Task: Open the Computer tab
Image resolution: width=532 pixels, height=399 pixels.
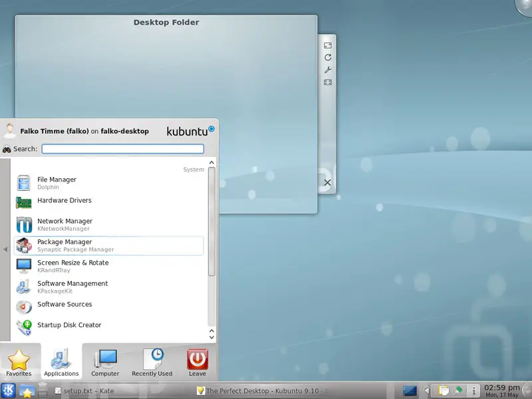Action: pyautogui.click(x=105, y=362)
